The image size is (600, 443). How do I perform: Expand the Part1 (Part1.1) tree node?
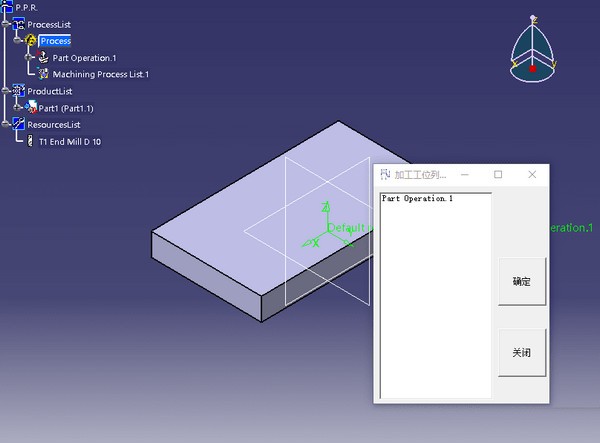coord(18,108)
